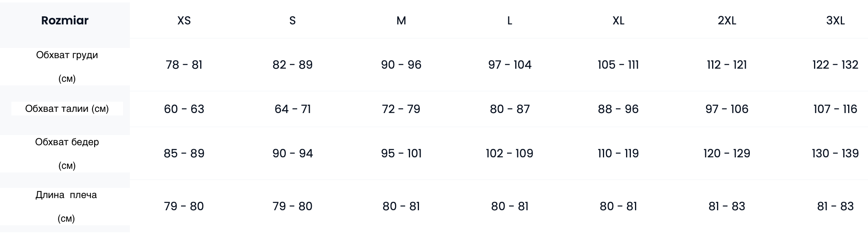Viewport: 868px width, 244px height.
Task: Select the 3XL size column header
Action: (836, 20)
